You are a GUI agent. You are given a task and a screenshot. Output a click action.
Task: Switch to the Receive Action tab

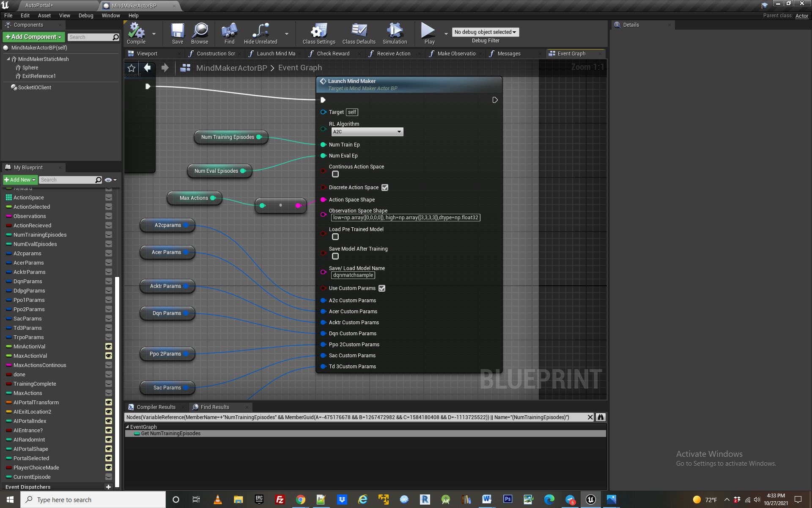pyautogui.click(x=393, y=54)
